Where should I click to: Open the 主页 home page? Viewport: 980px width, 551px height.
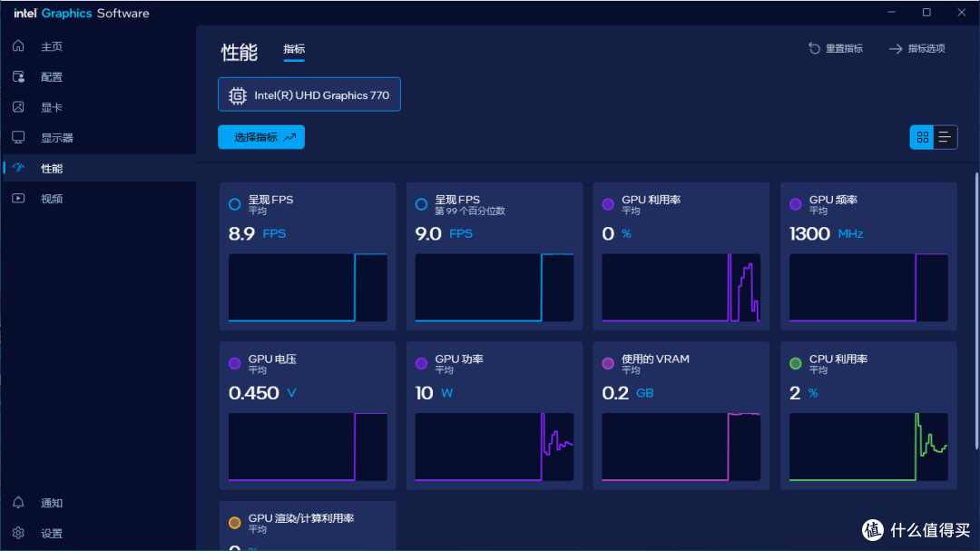[52, 46]
